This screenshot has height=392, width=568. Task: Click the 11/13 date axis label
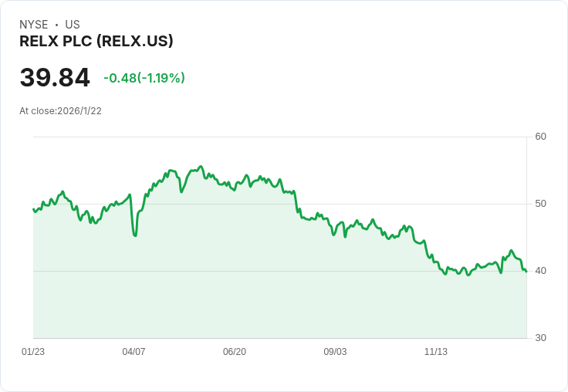(x=436, y=352)
